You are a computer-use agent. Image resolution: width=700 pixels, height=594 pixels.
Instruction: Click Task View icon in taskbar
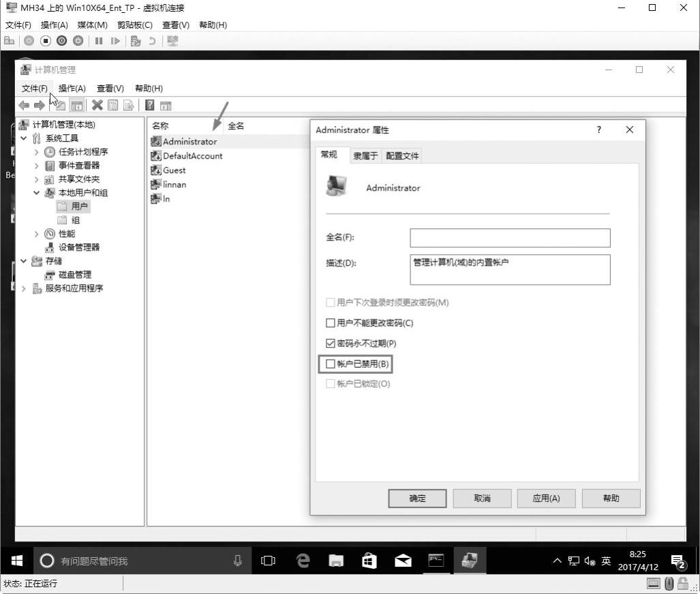[x=268, y=561]
